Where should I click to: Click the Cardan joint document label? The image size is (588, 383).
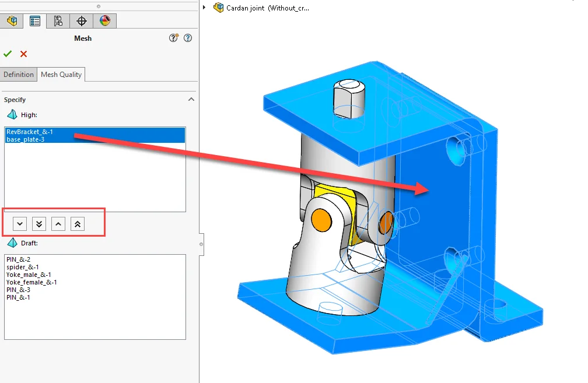pos(262,8)
